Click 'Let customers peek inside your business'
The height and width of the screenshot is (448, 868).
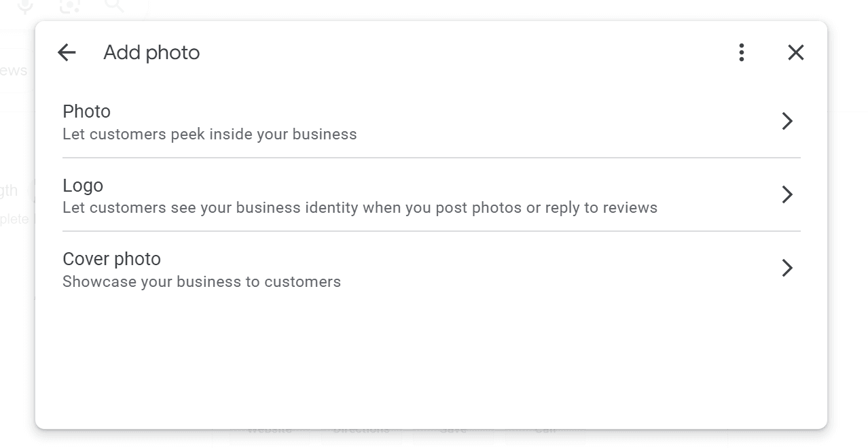(x=209, y=135)
